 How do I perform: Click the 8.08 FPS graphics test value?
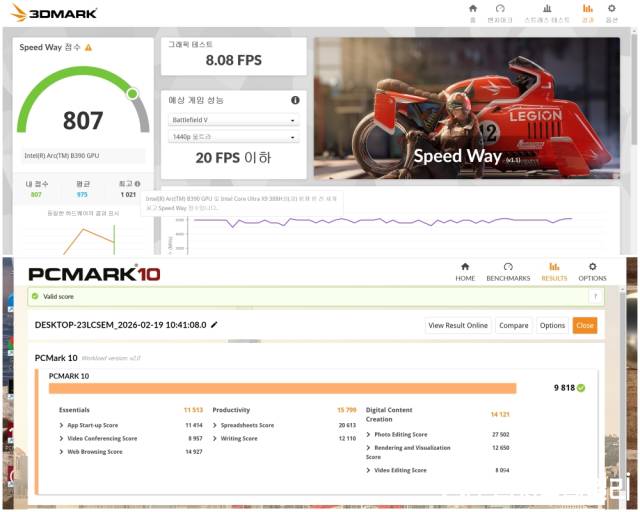point(233,60)
